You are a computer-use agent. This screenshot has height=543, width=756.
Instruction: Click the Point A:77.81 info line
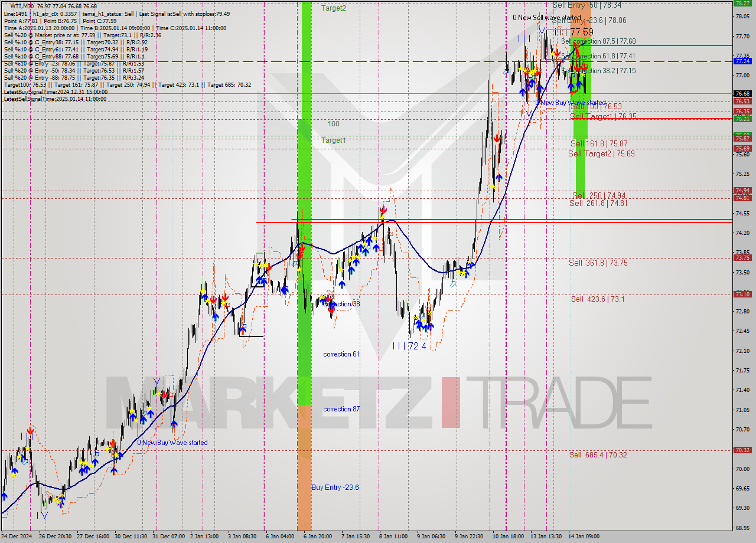pyautogui.click(x=60, y=21)
